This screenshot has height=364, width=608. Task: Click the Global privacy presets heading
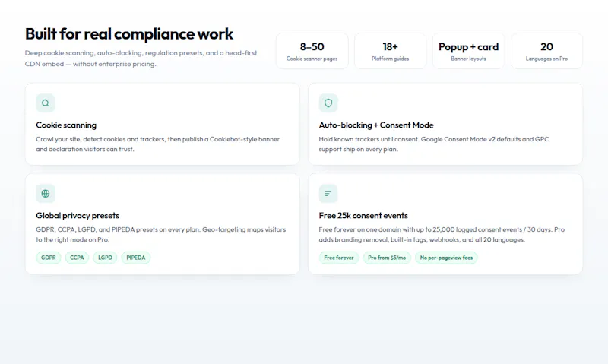coord(78,216)
